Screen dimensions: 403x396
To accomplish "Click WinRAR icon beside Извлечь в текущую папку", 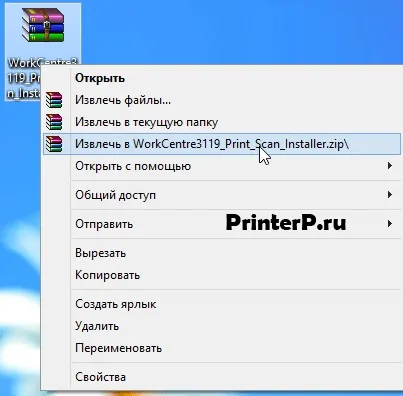I will coord(54,122).
